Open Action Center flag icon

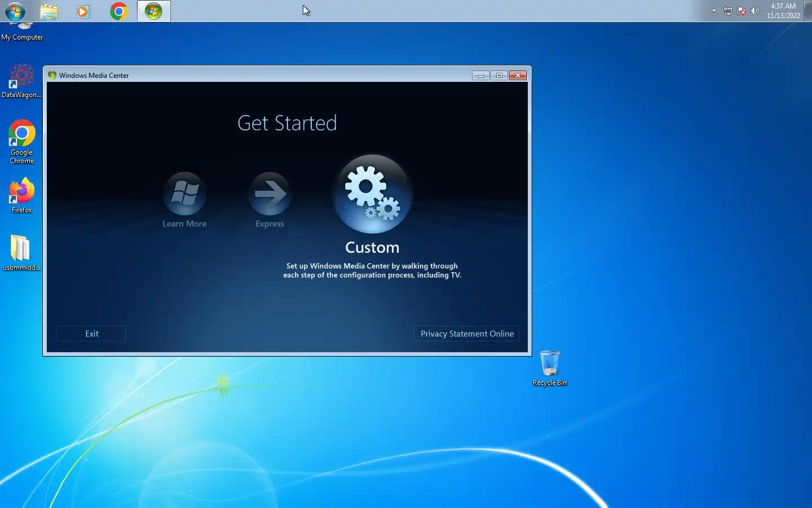742,11
